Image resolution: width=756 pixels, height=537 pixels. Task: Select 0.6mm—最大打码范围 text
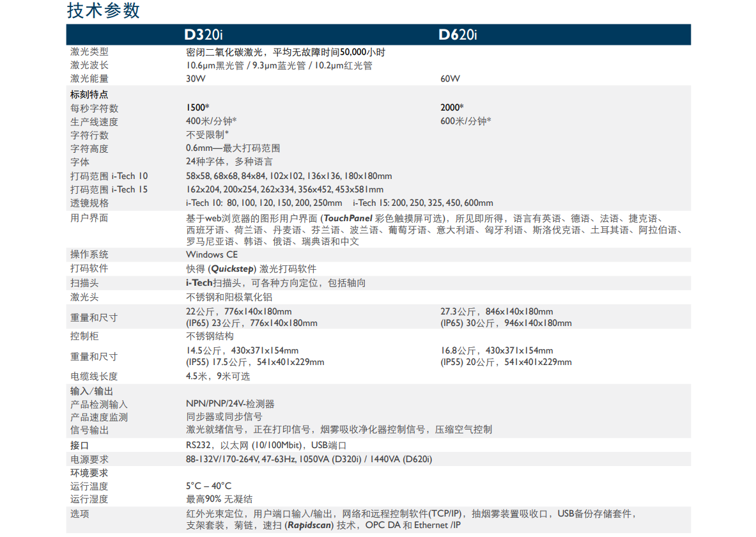[x=233, y=148]
